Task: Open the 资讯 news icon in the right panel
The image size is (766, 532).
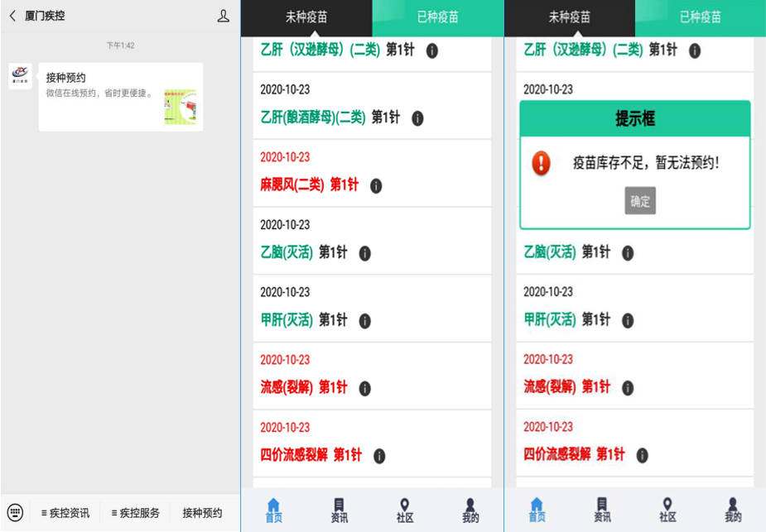Action: (x=602, y=510)
